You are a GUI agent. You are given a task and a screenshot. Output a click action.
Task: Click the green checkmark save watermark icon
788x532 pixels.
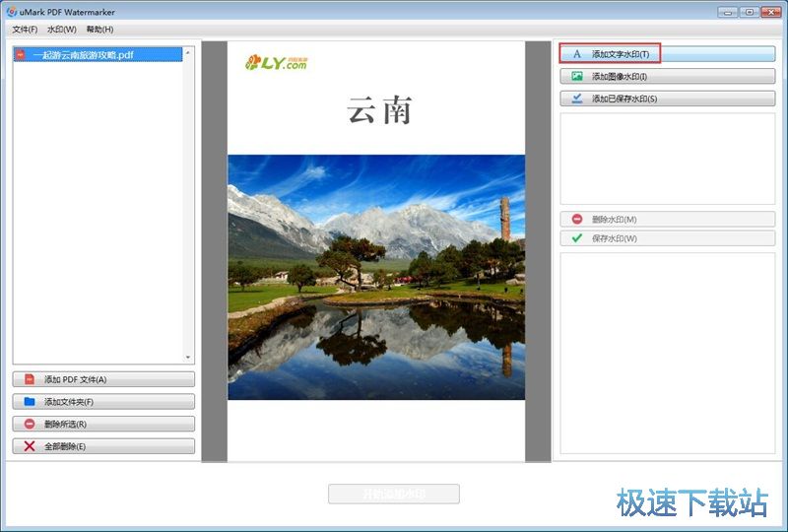(577, 238)
